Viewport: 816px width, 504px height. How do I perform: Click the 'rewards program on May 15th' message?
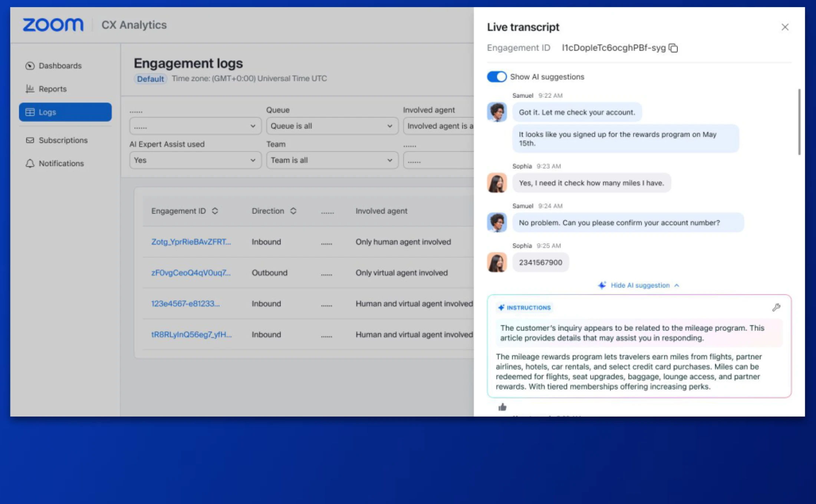click(625, 139)
